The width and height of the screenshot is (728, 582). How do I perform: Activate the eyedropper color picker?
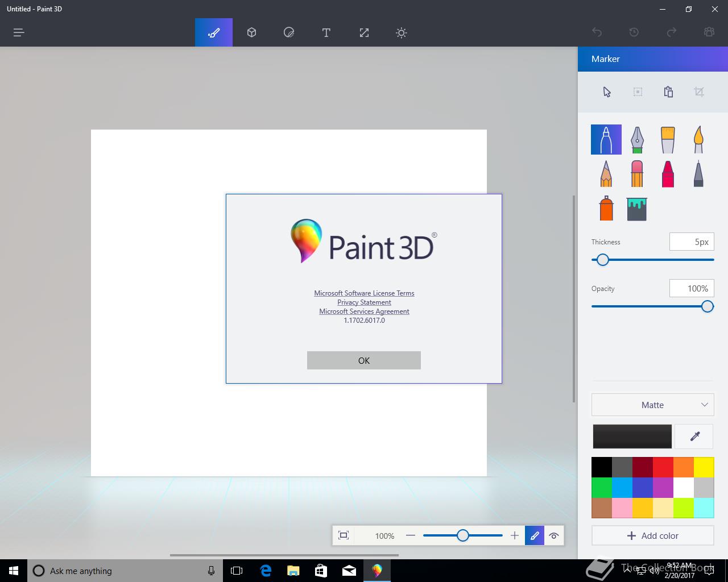pyautogui.click(x=694, y=436)
